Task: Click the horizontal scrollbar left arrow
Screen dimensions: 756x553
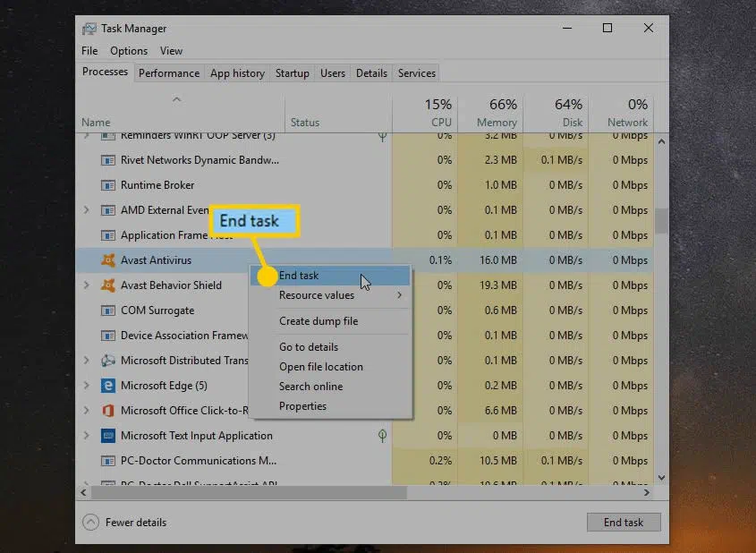Action: 83,493
